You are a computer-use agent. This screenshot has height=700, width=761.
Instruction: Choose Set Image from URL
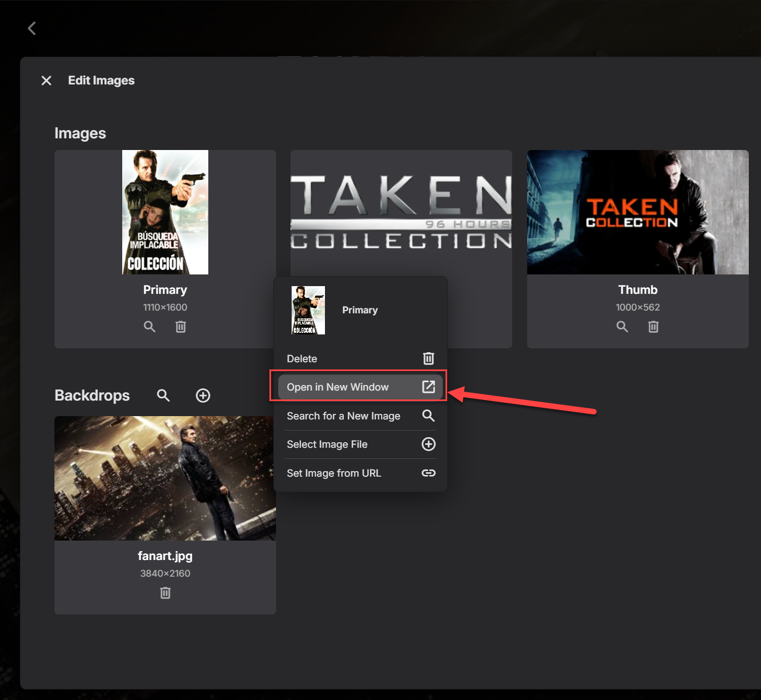[361, 473]
